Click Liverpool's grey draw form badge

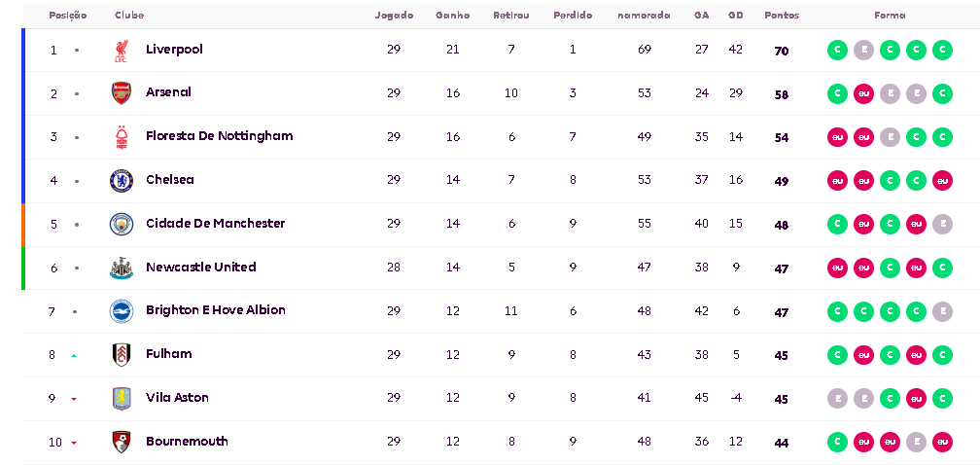[863, 51]
